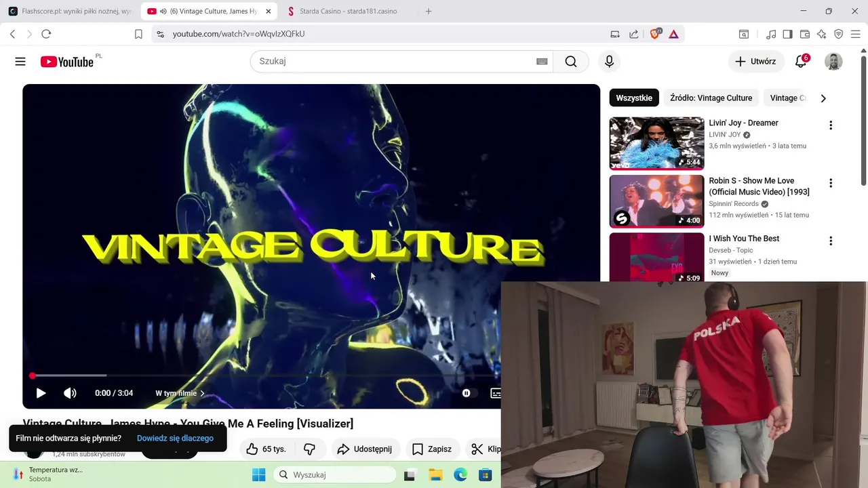Open 'Dowiedz się dlaczego' link

click(175, 439)
